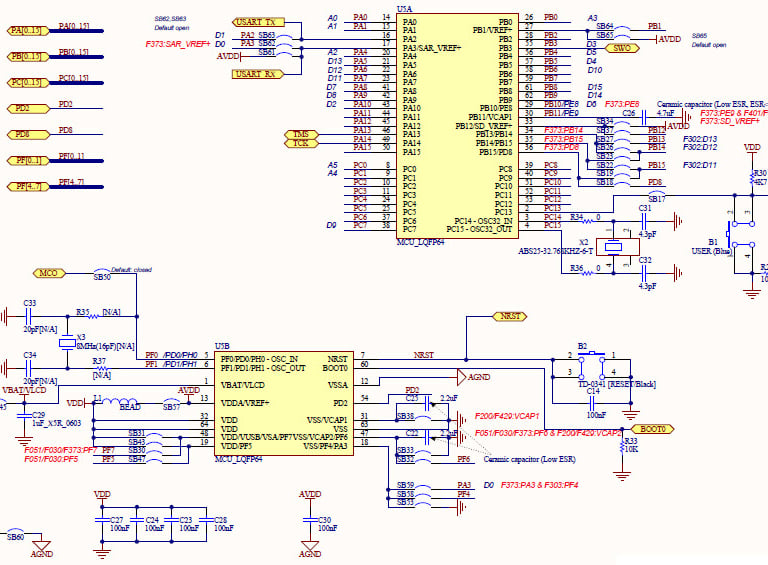768x565 pixels.
Task: Select the 'PB12/SD_VREF+' pin name
Action: tap(484, 126)
